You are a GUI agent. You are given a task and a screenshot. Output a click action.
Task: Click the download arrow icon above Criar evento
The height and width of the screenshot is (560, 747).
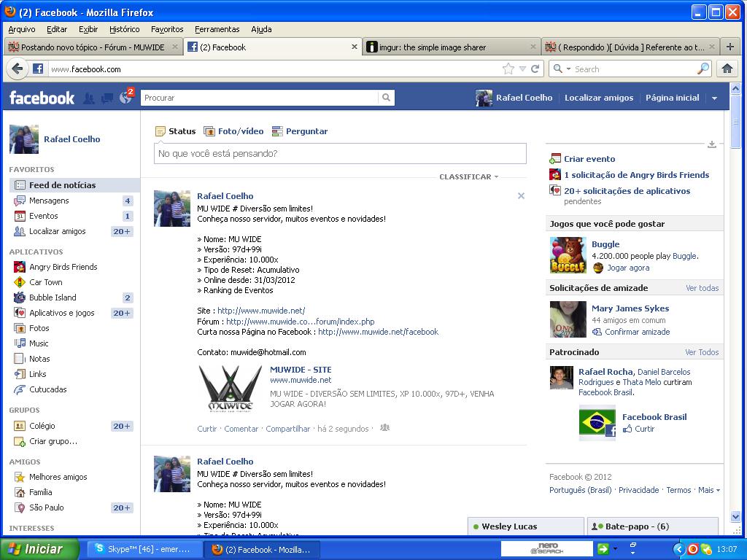(x=712, y=144)
